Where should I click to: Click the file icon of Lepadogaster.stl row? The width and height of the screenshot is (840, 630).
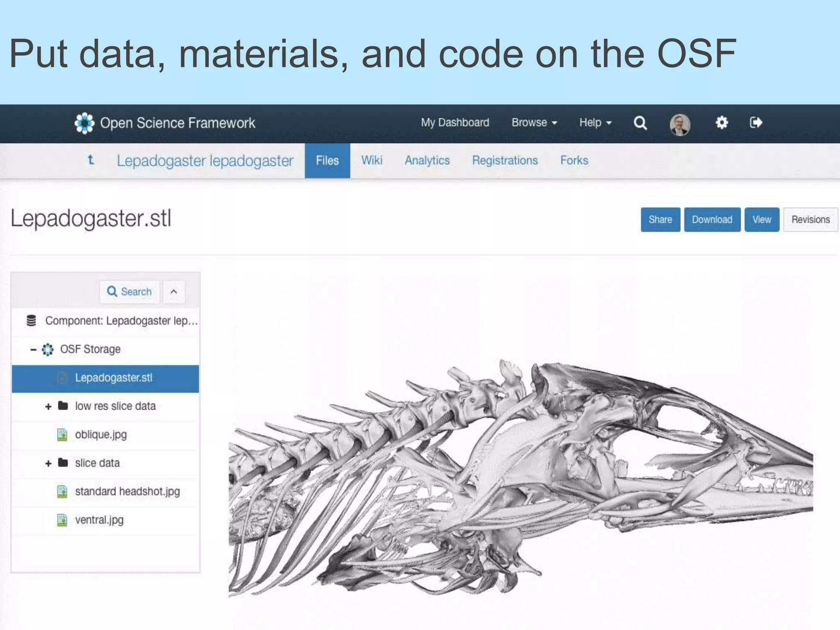tap(62, 378)
